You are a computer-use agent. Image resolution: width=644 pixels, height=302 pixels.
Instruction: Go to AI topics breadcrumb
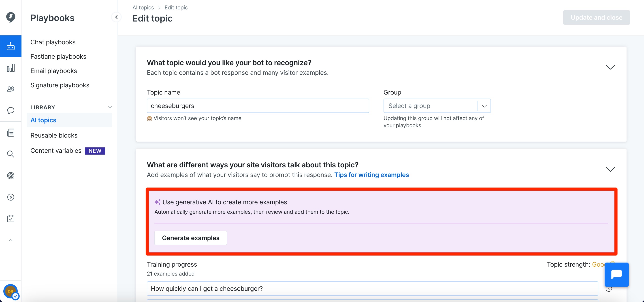[143, 8]
